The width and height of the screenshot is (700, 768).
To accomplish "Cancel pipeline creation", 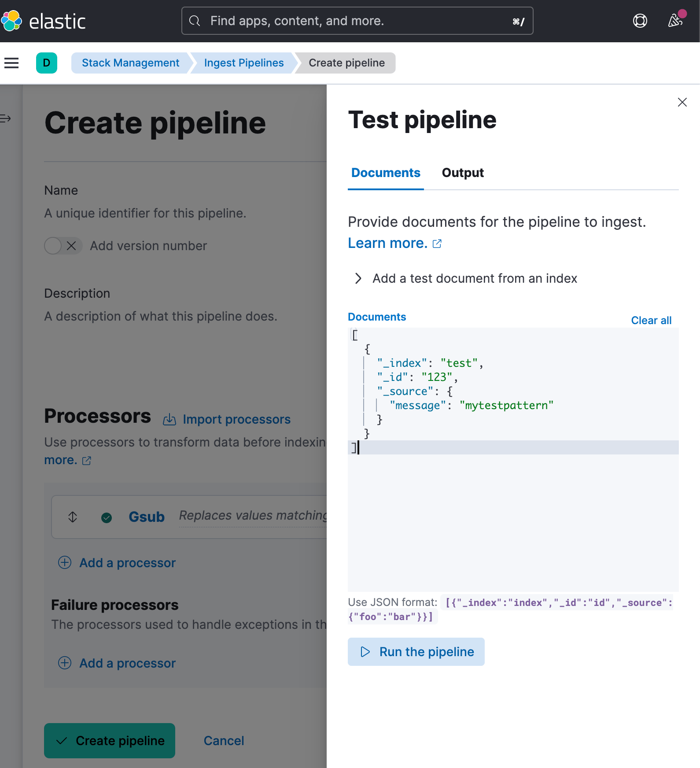I will [x=224, y=741].
